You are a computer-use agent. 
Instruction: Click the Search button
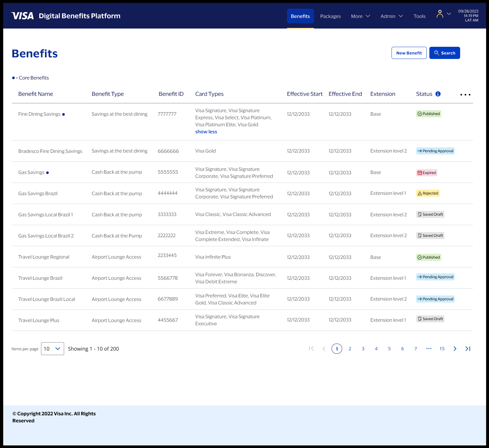[x=444, y=53]
